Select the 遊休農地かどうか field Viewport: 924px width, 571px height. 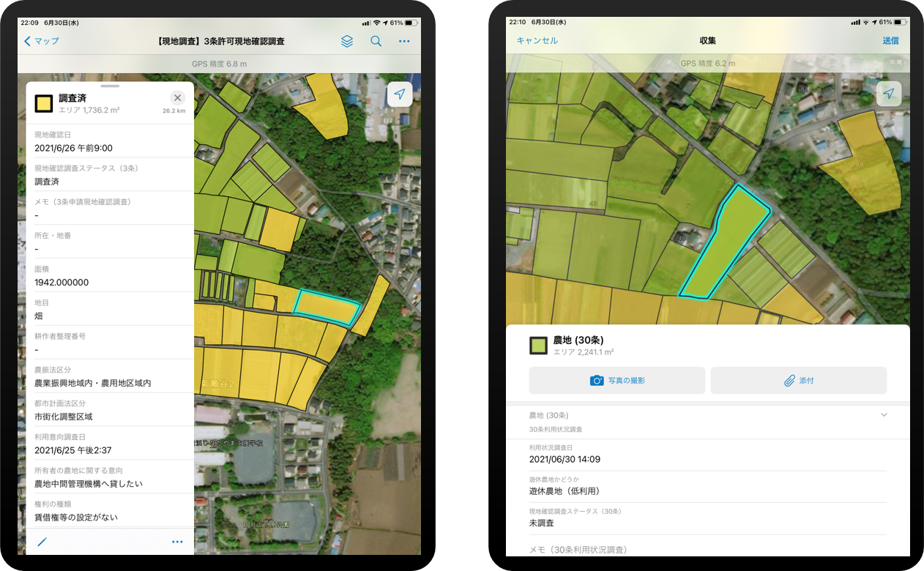pyautogui.click(x=707, y=486)
